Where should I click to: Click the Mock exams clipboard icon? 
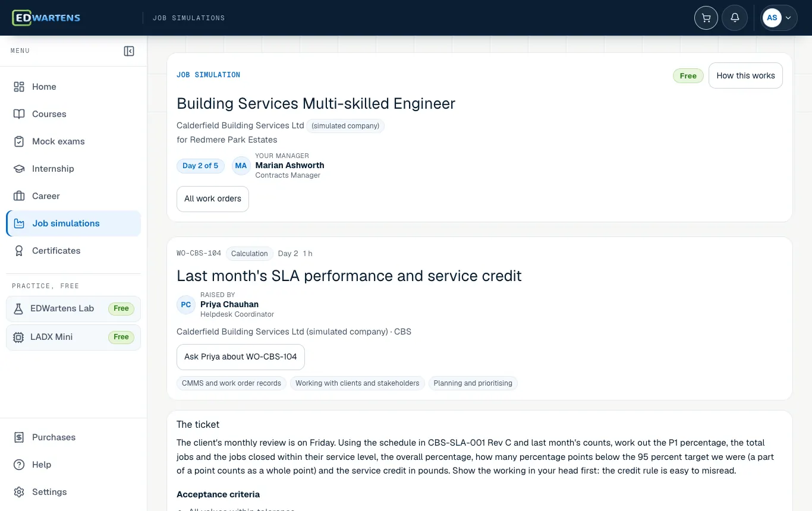[x=19, y=141]
